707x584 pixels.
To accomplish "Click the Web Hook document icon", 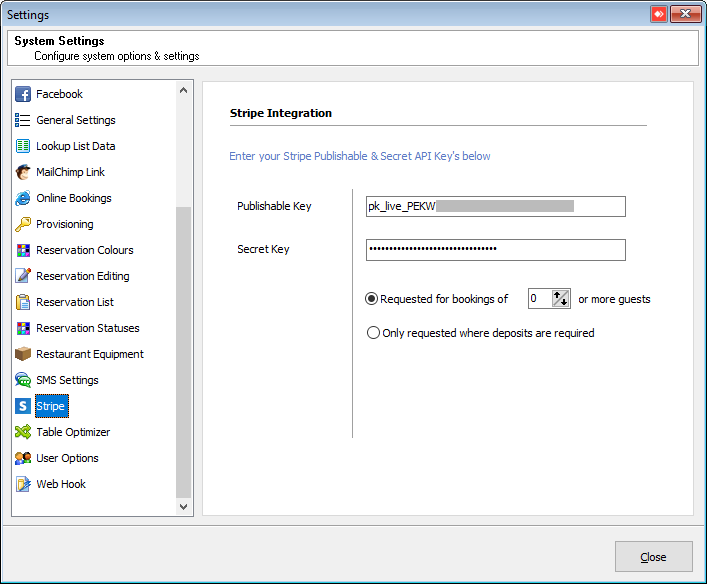I will pyautogui.click(x=23, y=484).
